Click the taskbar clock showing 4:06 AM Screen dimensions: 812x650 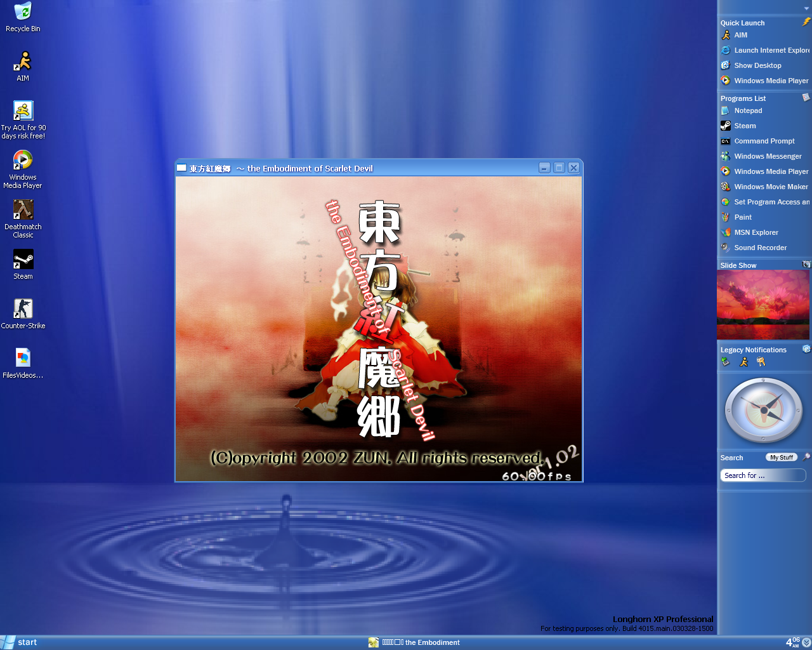click(x=793, y=642)
